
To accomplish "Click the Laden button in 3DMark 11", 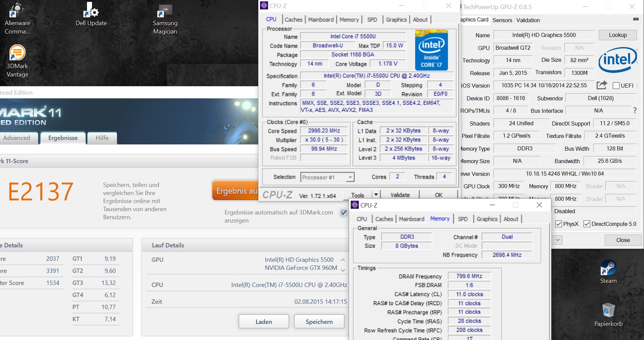I will [x=264, y=322].
